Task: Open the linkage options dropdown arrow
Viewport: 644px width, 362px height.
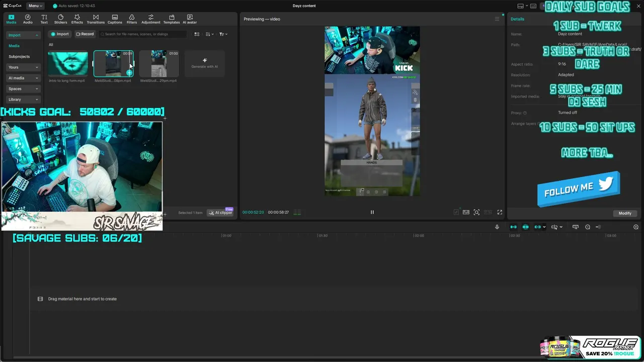Action: click(544, 227)
